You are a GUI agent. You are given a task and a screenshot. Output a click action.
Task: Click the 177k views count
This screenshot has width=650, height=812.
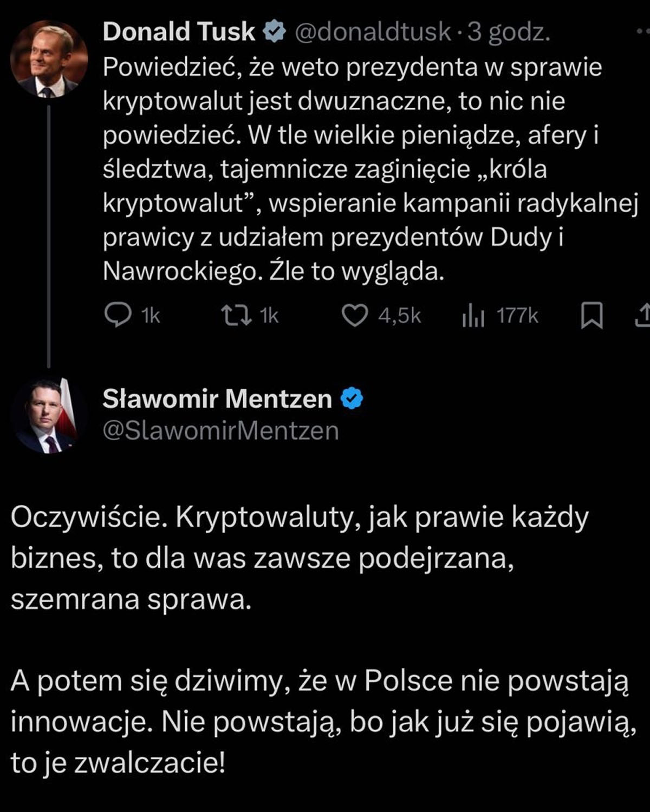(517, 315)
